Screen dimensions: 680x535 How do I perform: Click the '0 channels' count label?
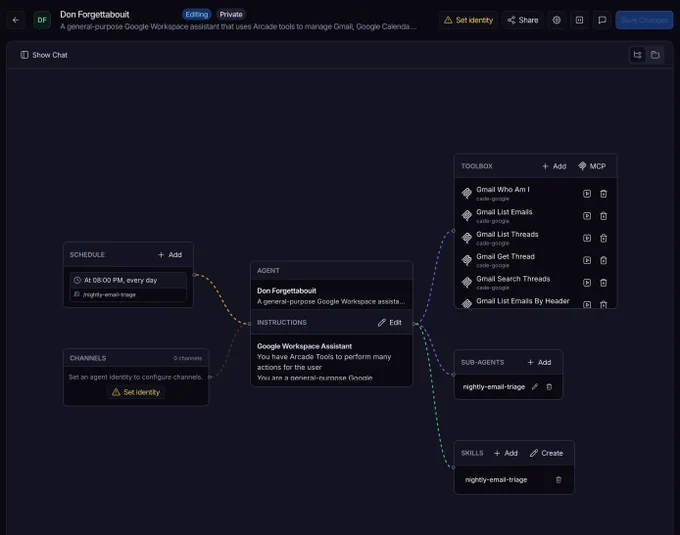coord(187,358)
